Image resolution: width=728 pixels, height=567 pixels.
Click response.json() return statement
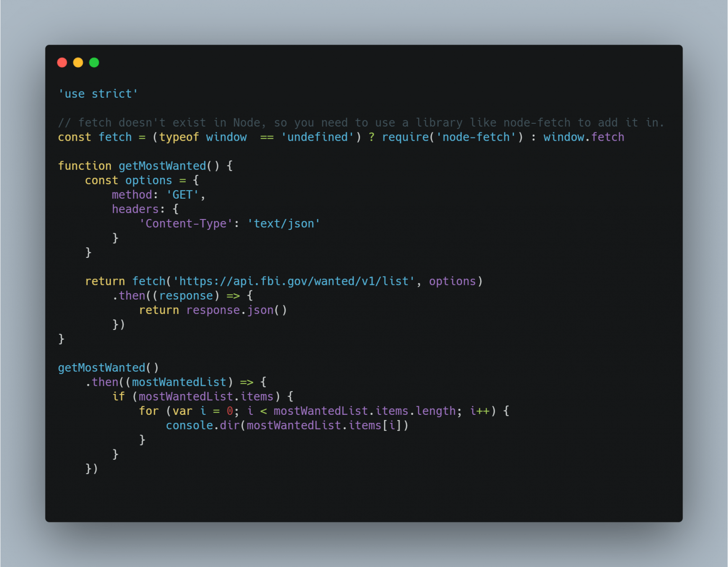pos(213,310)
